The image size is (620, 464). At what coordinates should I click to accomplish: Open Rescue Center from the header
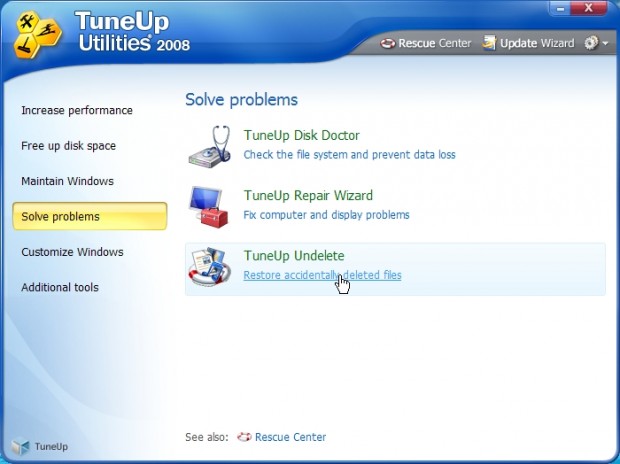pos(435,43)
